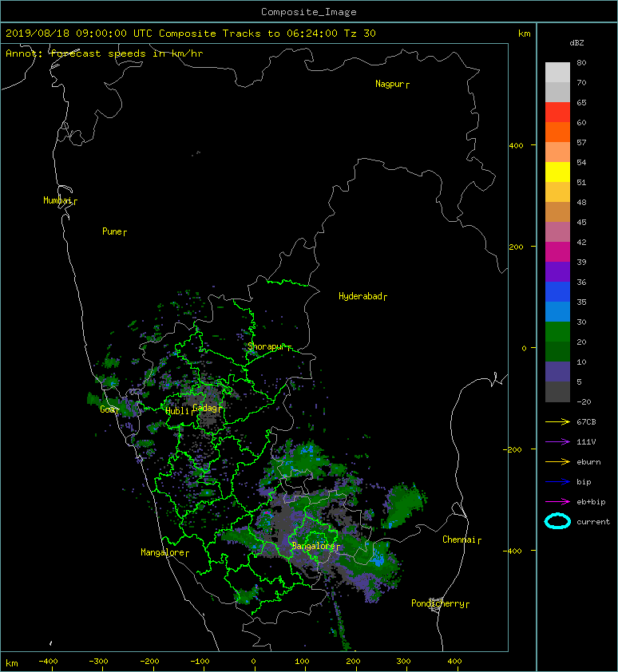This screenshot has width=618, height=672.
Task: Pick the 48 dBZ brown swatch
Action: click(x=557, y=211)
